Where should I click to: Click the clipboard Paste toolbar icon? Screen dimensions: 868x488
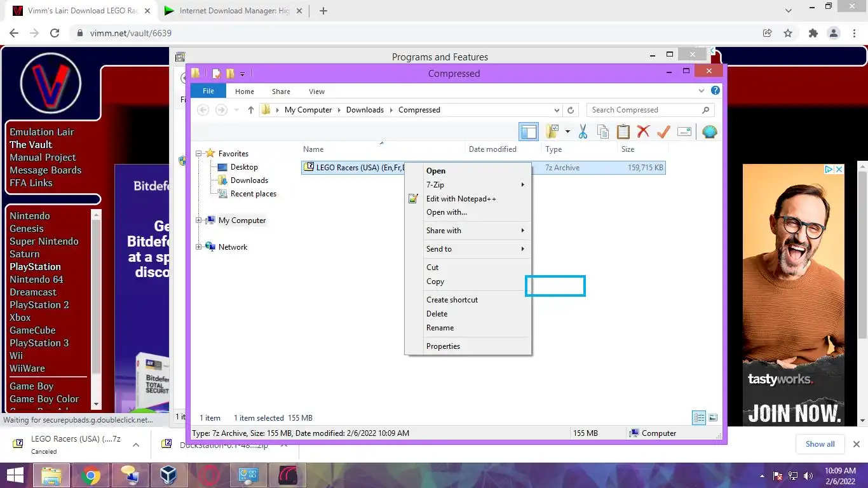coord(623,132)
